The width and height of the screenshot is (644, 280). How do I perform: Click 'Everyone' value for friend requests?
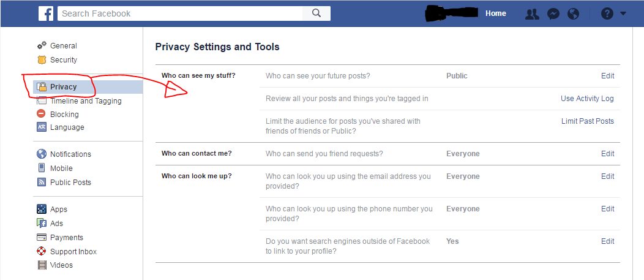click(x=463, y=154)
